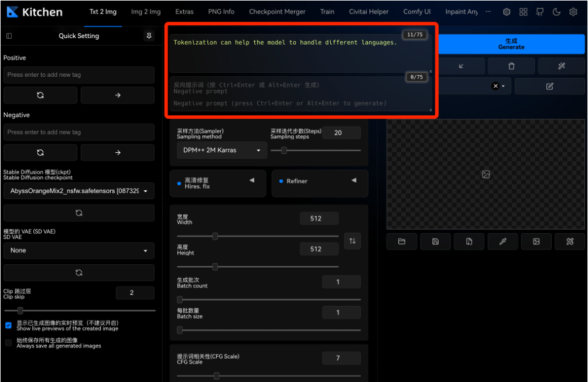Expand the Hires. fix section
Image resolution: width=588 pixels, height=382 pixels.
coord(218,183)
